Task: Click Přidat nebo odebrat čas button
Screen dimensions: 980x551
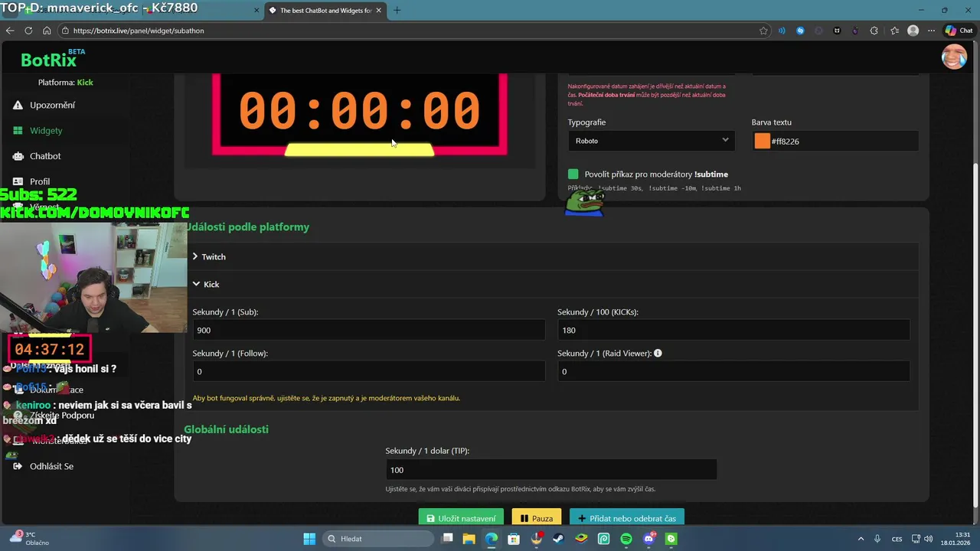Action: (626, 518)
